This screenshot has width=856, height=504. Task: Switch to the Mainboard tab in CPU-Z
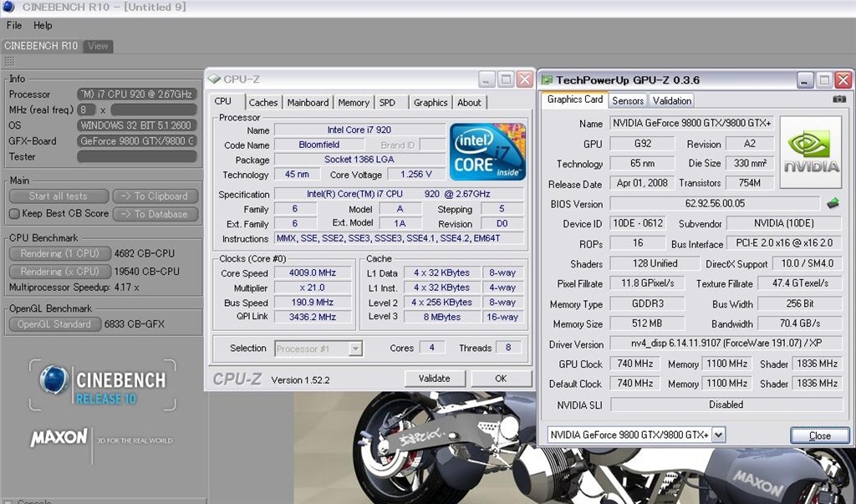[x=308, y=102]
